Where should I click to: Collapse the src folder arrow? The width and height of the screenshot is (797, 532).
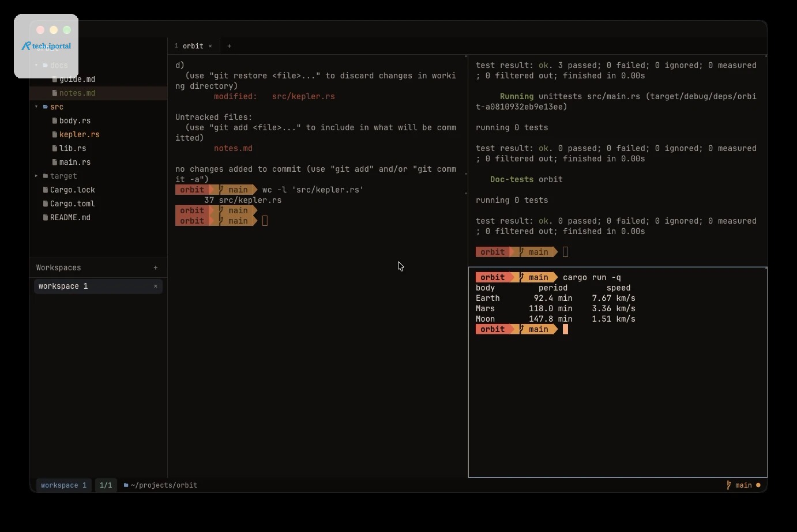pos(36,107)
